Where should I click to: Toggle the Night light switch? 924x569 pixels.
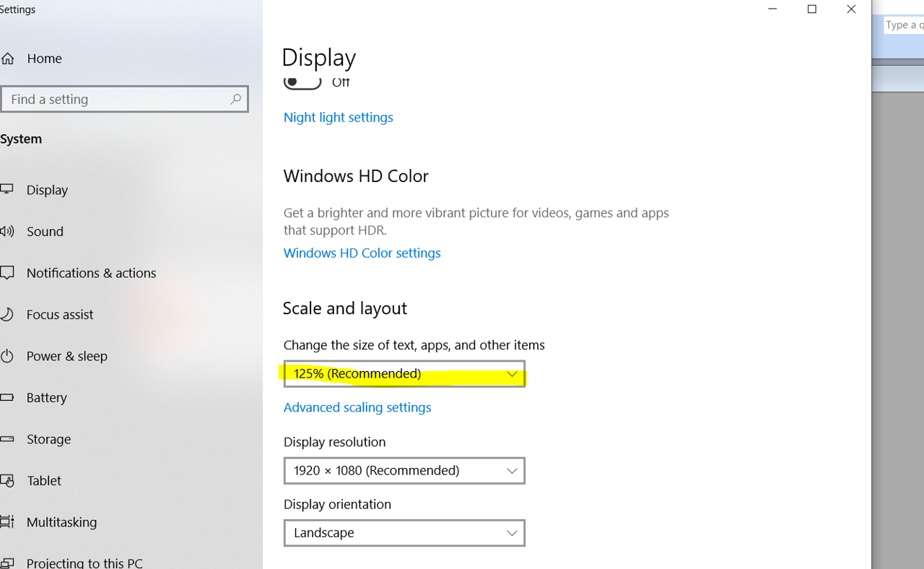point(302,82)
